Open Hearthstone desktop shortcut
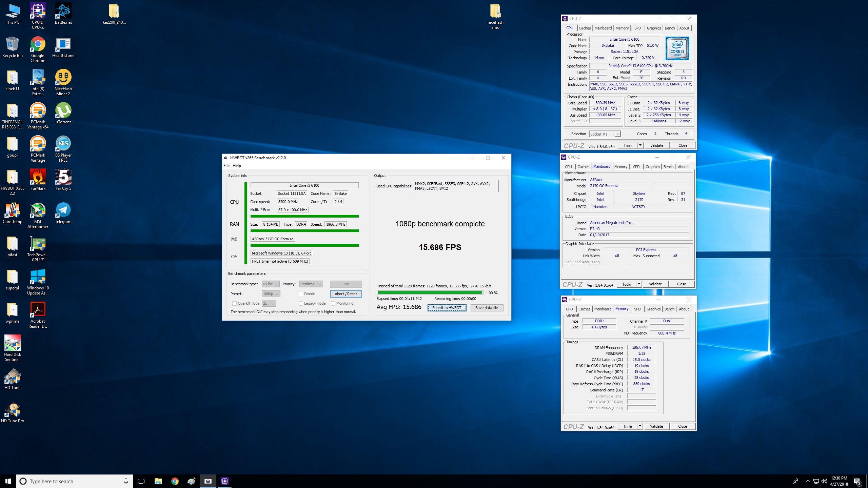 [x=63, y=47]
